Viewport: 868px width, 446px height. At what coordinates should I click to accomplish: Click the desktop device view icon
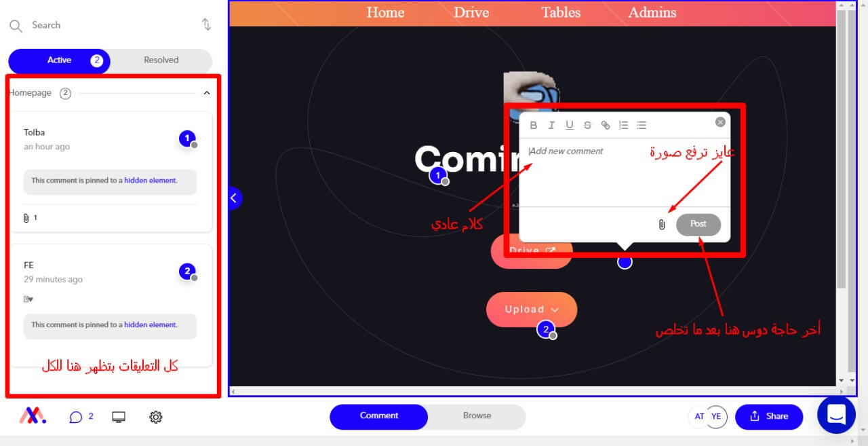coord(119,417)
